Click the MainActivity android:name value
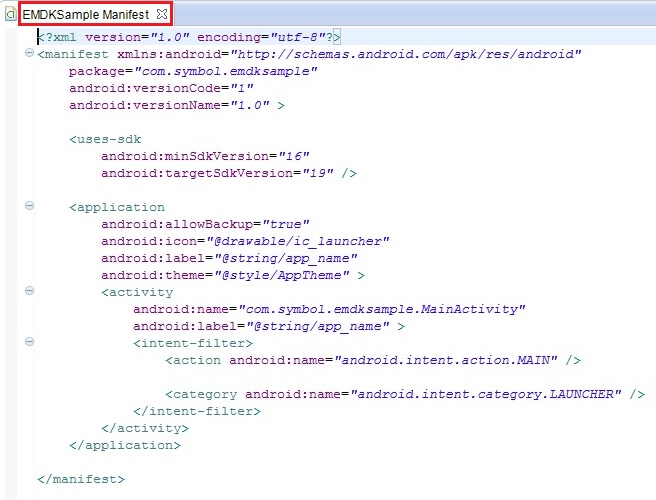This screenshot has width=656, height=500. (x=382, y=309)
